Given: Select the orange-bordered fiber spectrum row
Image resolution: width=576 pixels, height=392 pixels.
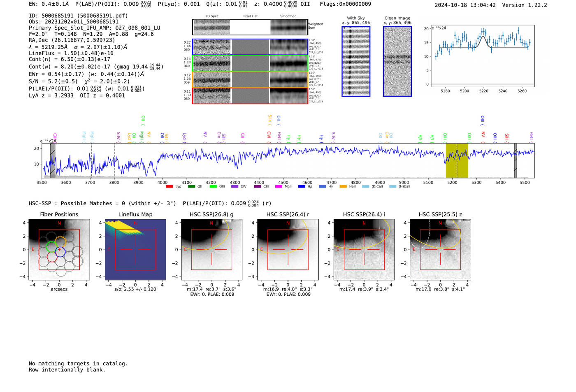Looking at the screenshot, I should (250, 79).
